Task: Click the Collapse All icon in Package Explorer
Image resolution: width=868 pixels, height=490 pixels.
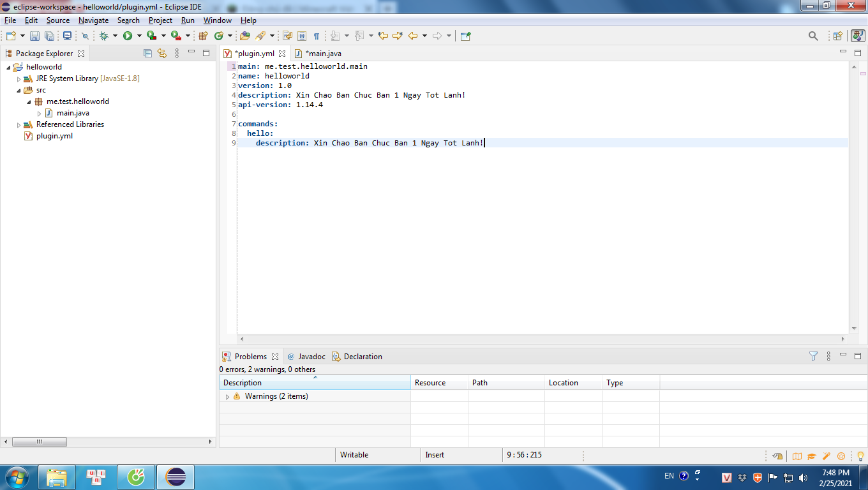Action: click(148, 54)
